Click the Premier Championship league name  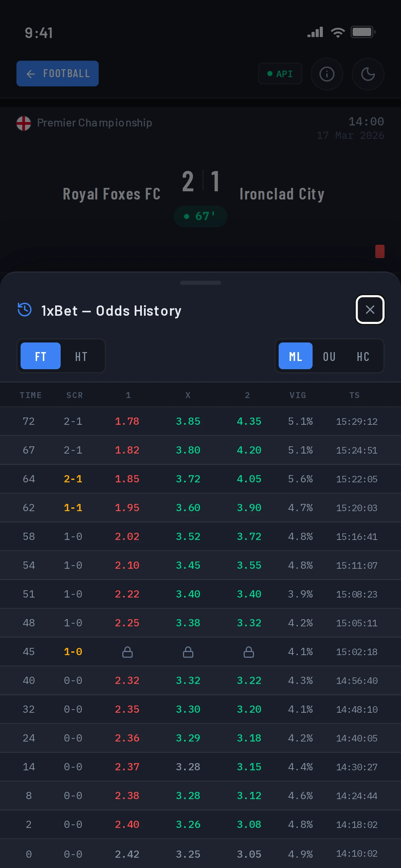95,123
